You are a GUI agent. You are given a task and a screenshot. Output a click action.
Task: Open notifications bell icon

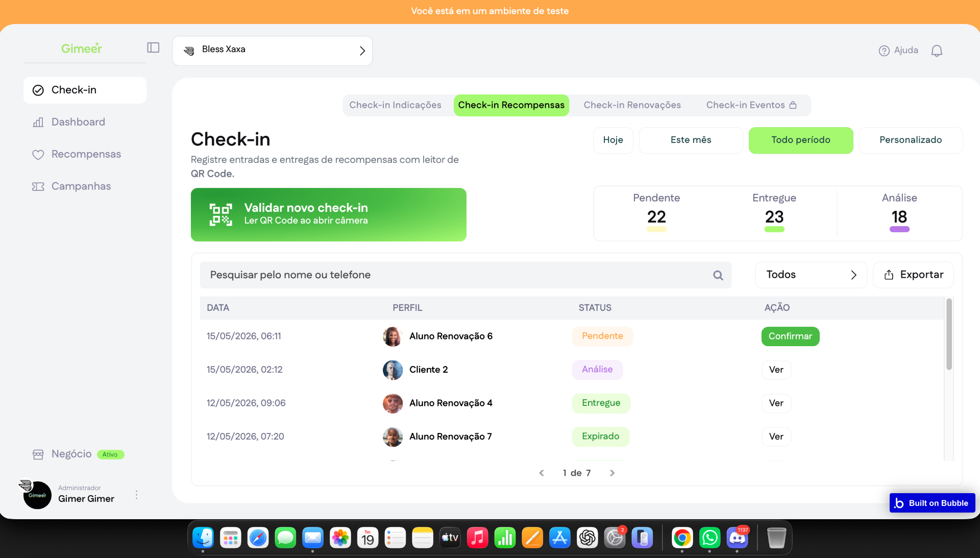tap(937, 51)
